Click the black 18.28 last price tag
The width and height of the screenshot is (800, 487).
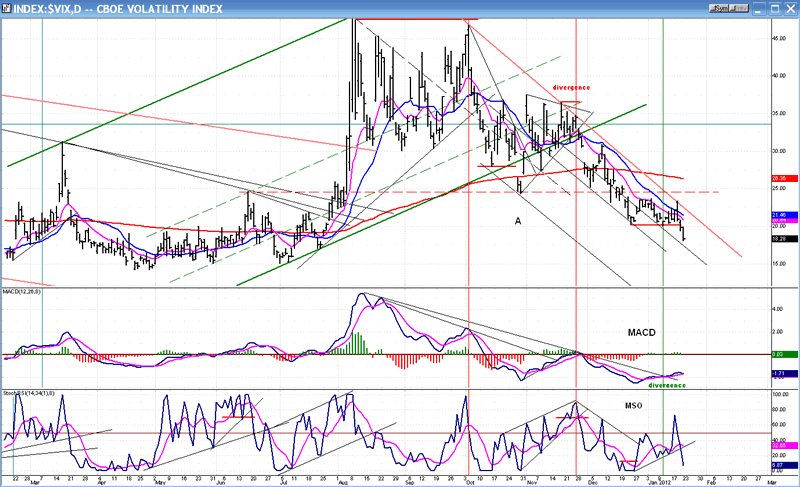pos(783,240)
